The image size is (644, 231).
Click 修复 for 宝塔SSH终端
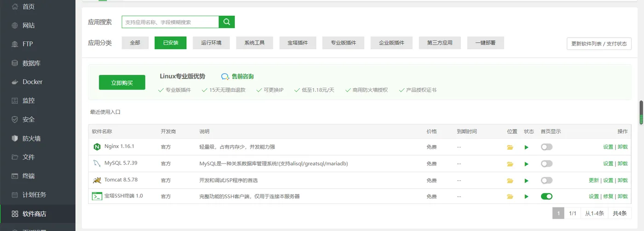point(608,196)
